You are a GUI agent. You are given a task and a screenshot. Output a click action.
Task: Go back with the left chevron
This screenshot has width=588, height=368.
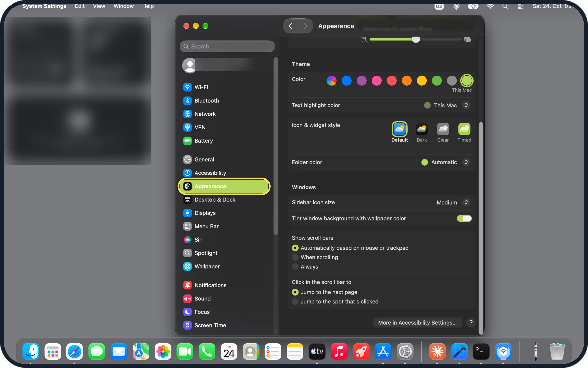coord(290,26)
